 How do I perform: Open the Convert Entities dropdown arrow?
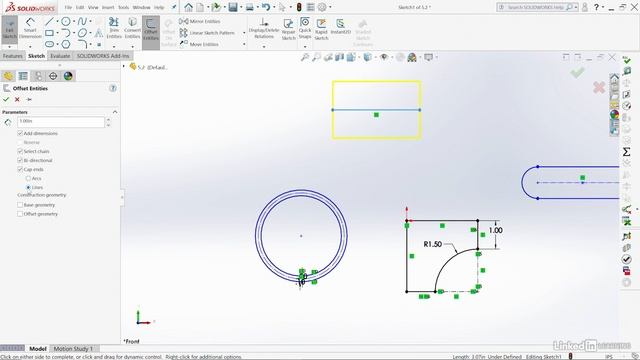point(132,47)
